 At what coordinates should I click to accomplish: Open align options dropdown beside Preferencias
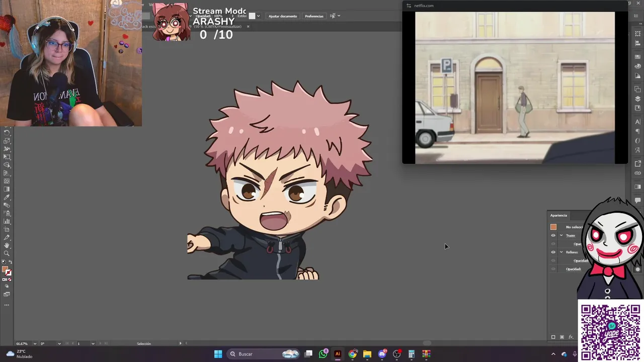coord(339,16)
